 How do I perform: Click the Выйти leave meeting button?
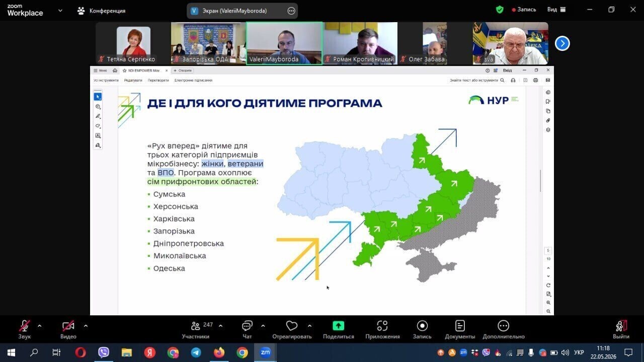tap(621, 329)
